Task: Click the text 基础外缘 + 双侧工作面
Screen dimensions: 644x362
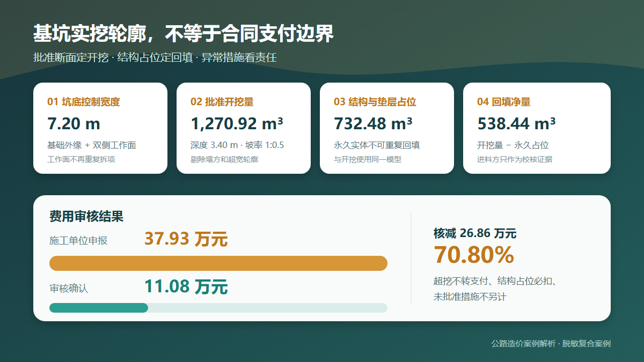Action: coord(92,145)
